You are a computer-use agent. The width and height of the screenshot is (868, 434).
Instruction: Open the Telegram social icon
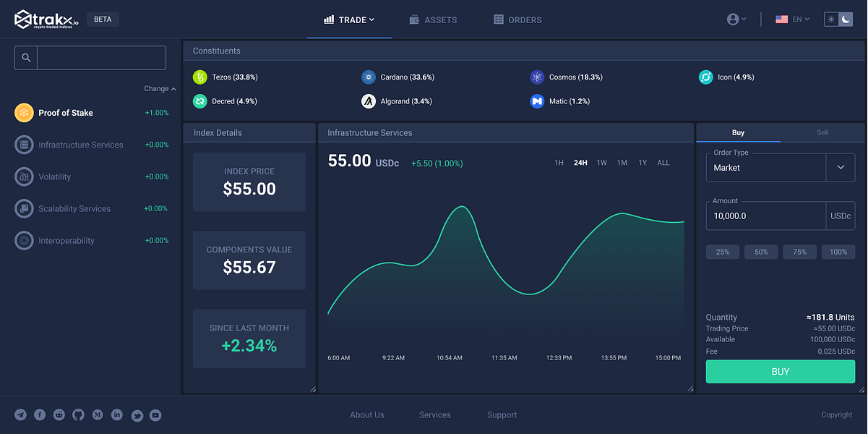pyautogui.click(x=20, y=415)
